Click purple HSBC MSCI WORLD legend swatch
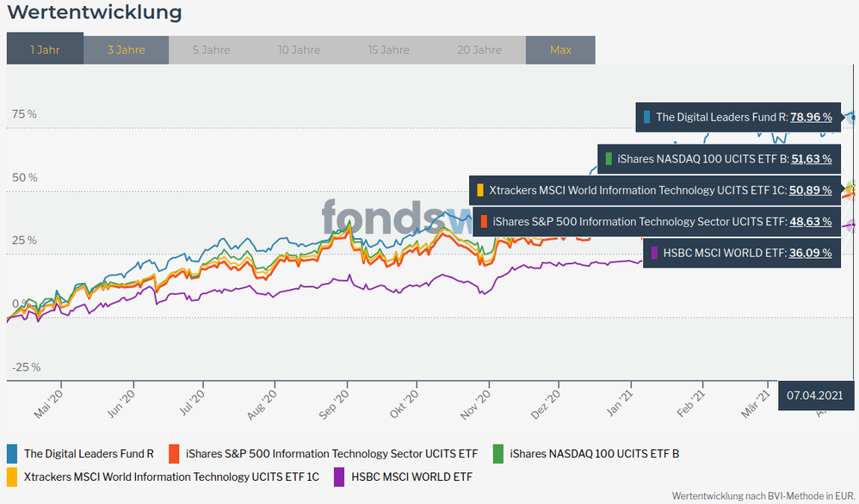Screen dimensions: 859x504 339,476
